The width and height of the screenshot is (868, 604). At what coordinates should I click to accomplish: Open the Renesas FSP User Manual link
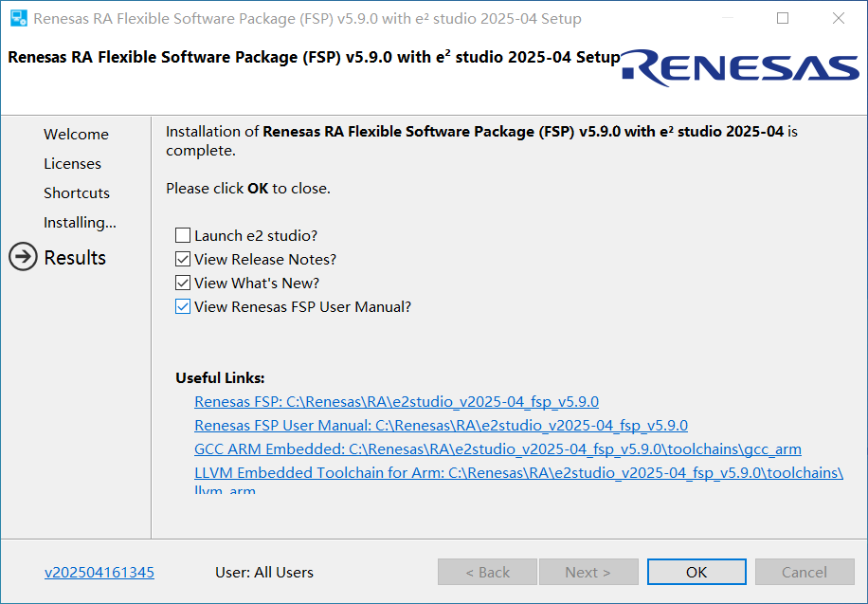click(442, 426)
